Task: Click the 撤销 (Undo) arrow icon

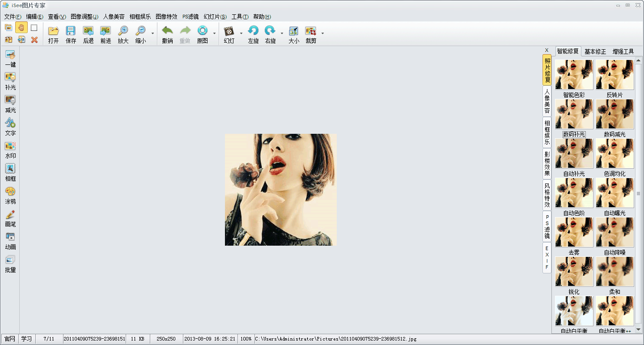Action: click(x=167, y=31)
